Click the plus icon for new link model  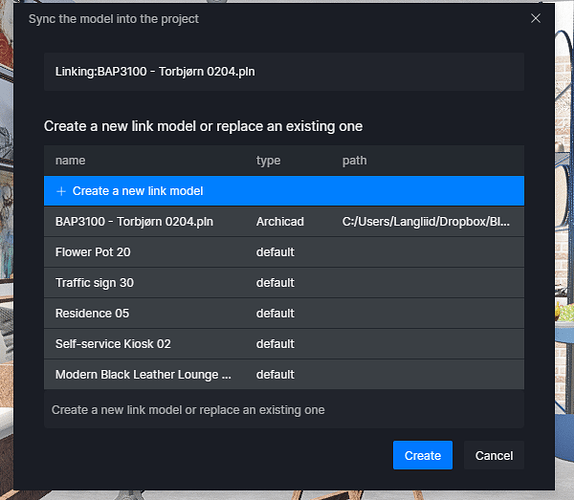coord(61,191)
